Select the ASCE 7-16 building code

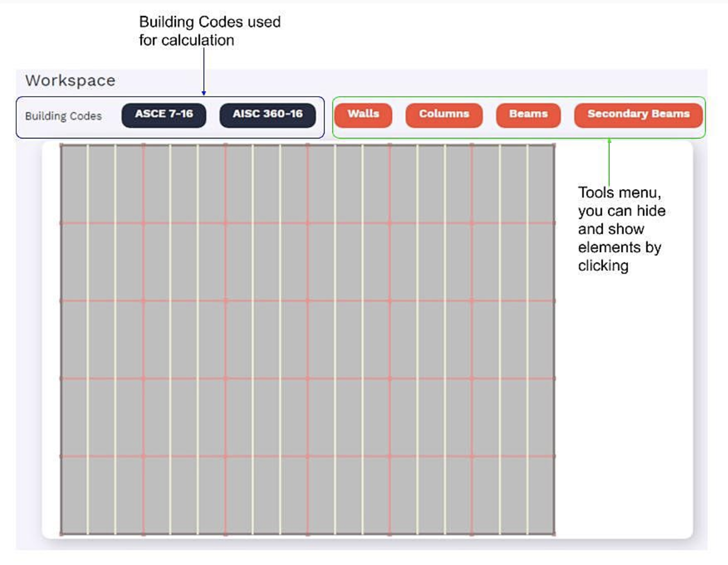(x=164, y=115)
